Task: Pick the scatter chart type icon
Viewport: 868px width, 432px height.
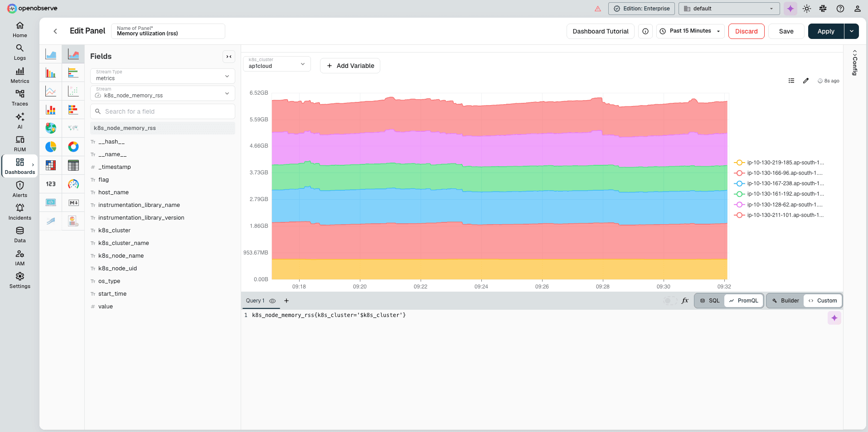Action: 73,91
